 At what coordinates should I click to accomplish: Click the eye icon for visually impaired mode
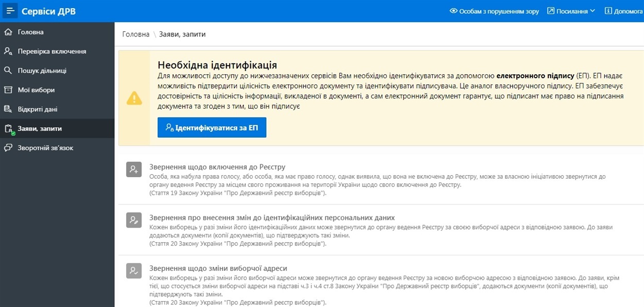pos(453,11)
